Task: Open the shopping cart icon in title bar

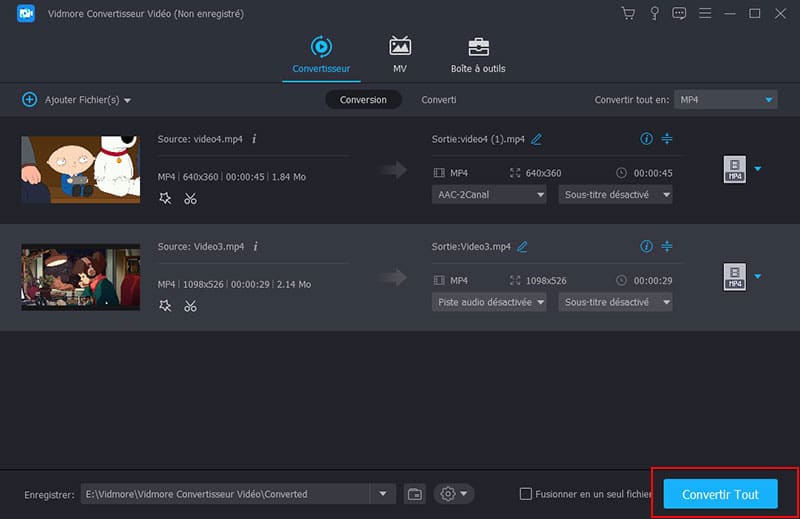Action: click(x=628, y=14)
